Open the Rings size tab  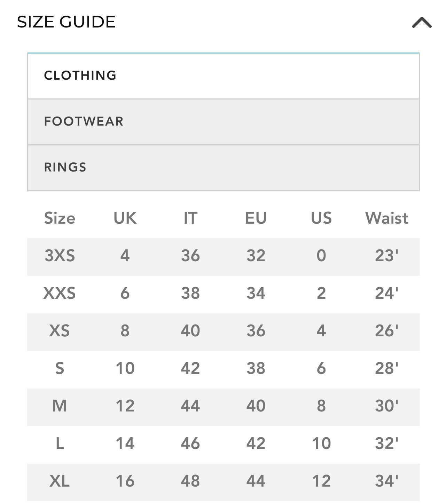click(x=223, y=168)
